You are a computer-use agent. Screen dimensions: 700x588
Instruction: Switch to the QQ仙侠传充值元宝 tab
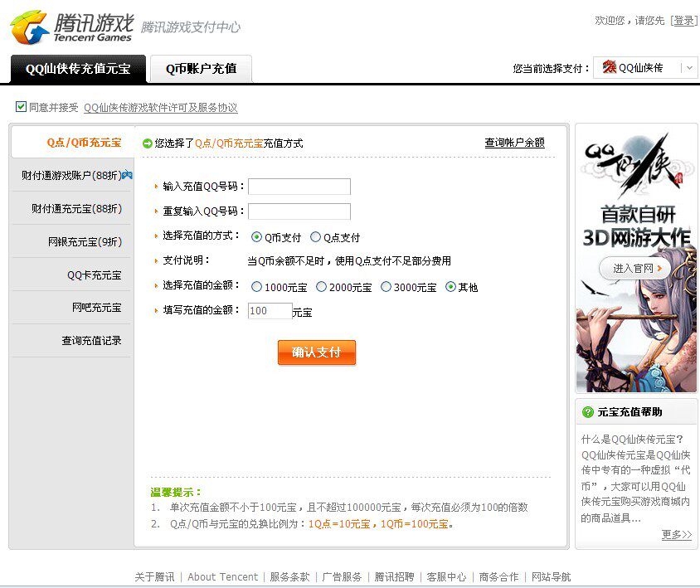(x=78, y=69)
